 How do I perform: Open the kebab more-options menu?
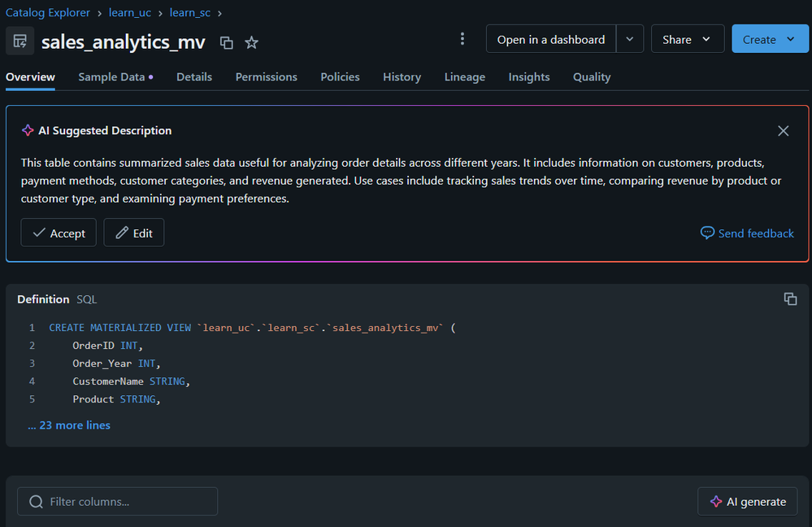[462, 39]
